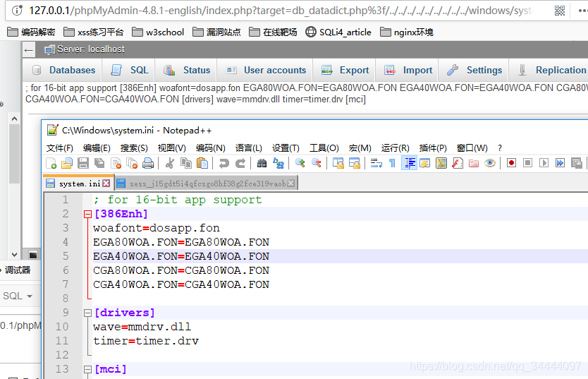Open the 编辑(E) menu
Image resolution: width=588 pixels, height=379 pixels.
(97, 148)
